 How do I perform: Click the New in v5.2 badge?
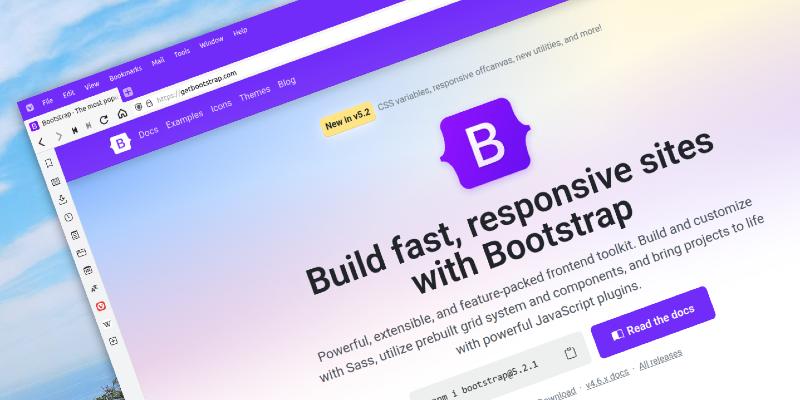(x=348, y=119)
